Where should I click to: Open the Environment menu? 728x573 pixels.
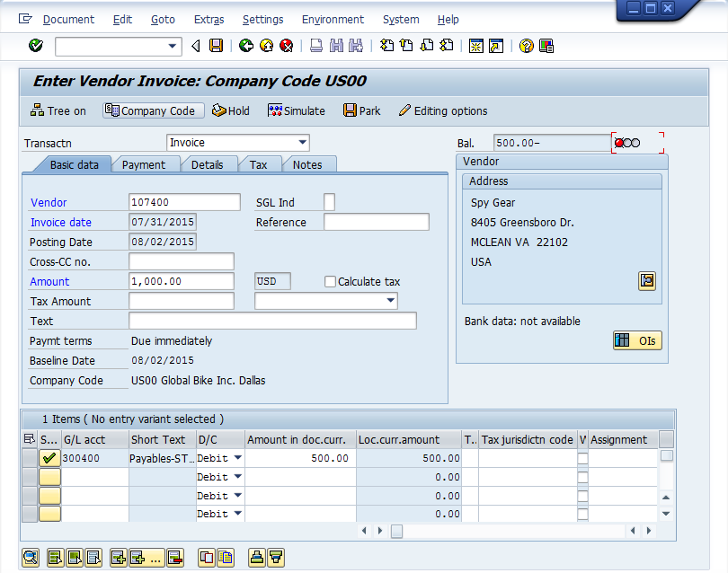coord(333,20)
